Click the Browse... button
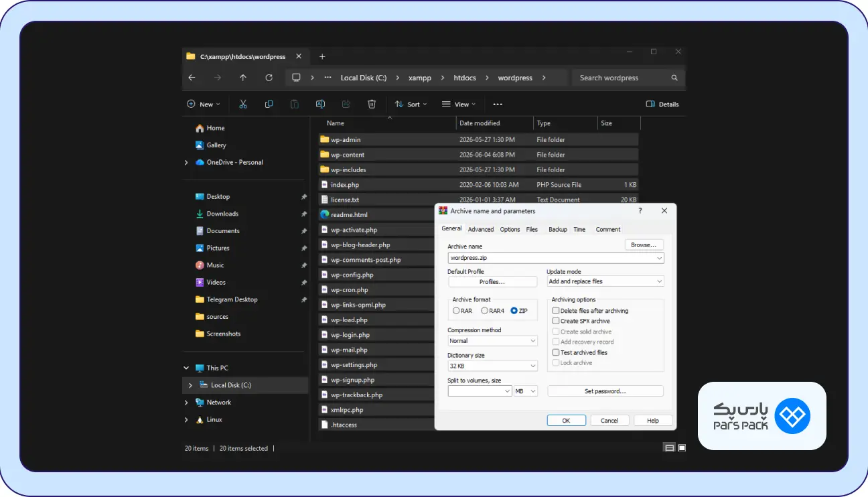This screenshot has height=497, width=868. pos(644,245)
